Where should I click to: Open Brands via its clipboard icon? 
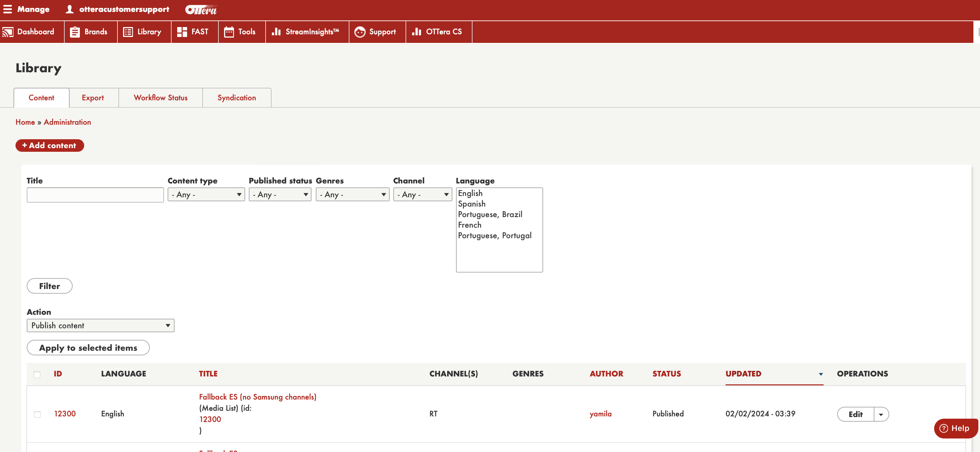(x=75, y=32)
